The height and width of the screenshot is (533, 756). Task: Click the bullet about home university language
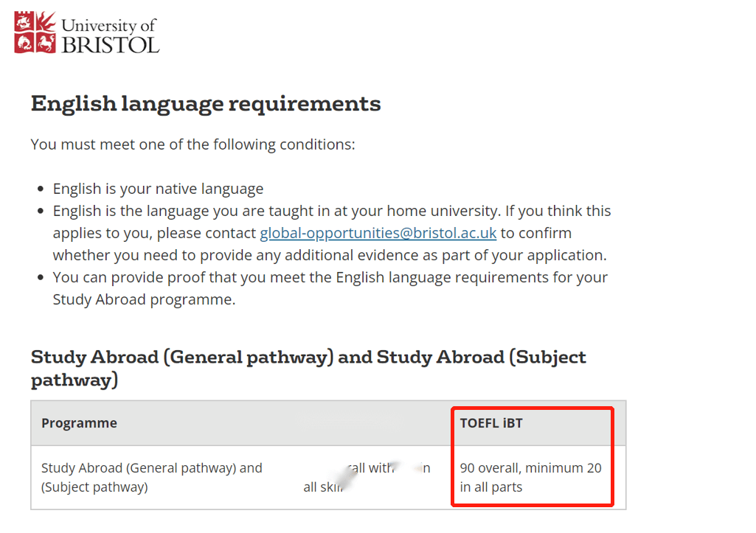point(332,233)
